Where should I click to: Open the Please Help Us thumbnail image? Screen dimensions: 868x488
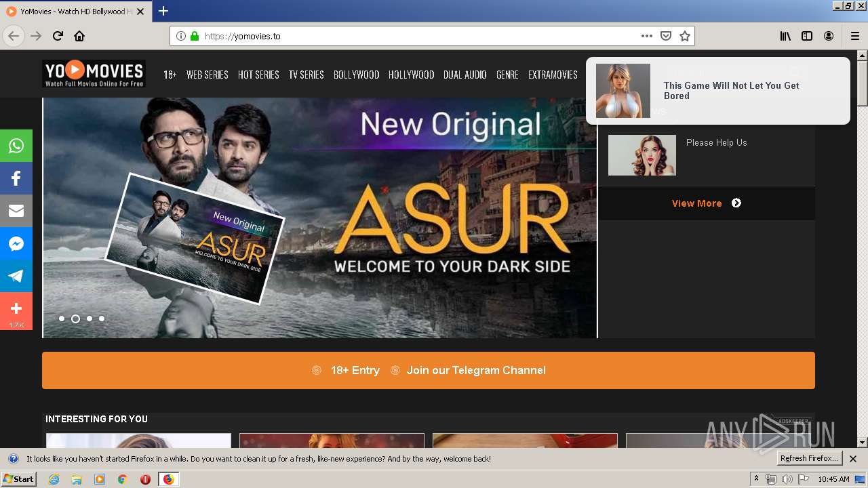pos(642,155)
